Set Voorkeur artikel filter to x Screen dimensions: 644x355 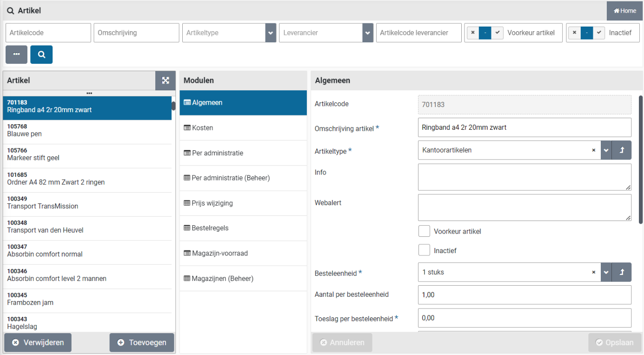tap(473, 33)
